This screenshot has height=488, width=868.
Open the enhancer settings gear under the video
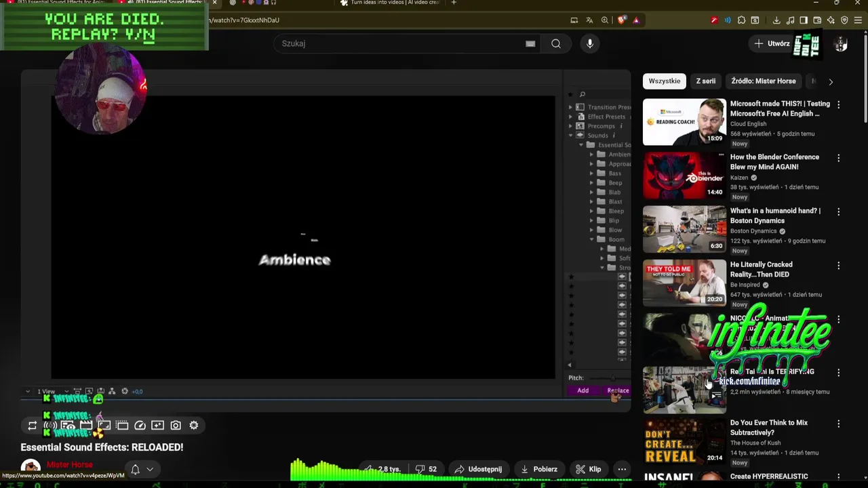194,426
